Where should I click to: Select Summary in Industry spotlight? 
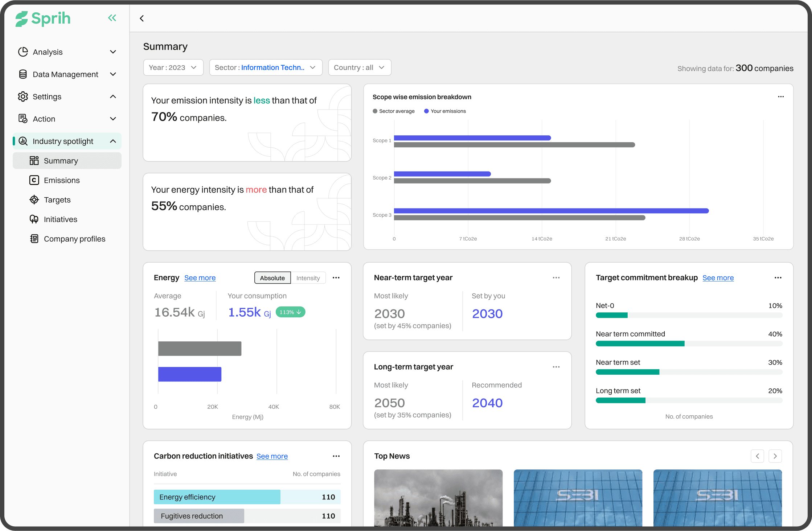pyautogui.click(x=61, y=161)
